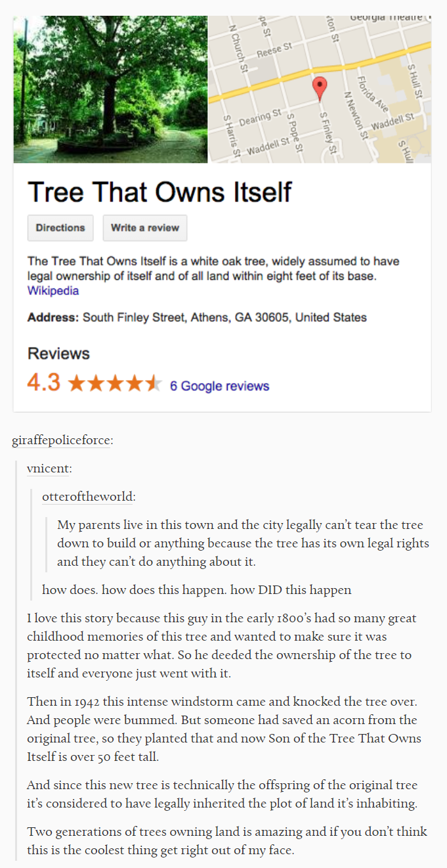Click the orange star rating icons
The image size is (447, 868).
[x=114, y=383]
